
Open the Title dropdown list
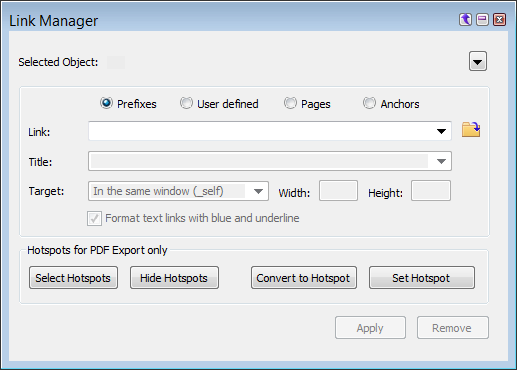pos(441,161)
